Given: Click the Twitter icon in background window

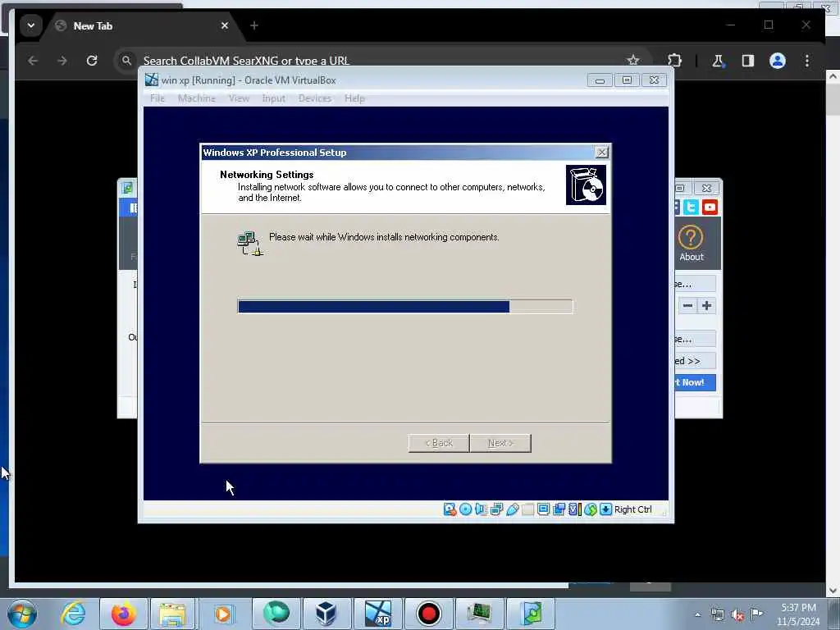Looking at the screenshot, I should [x=691, y=207].
